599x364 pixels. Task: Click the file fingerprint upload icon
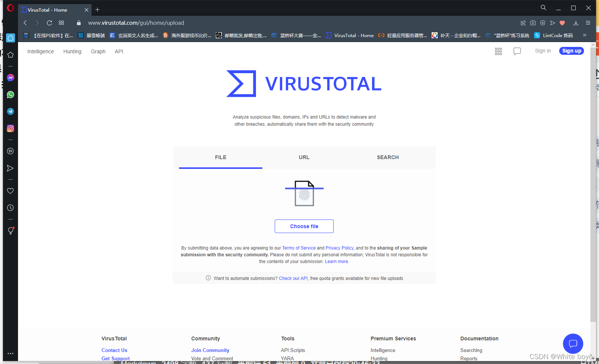(304, 193)
